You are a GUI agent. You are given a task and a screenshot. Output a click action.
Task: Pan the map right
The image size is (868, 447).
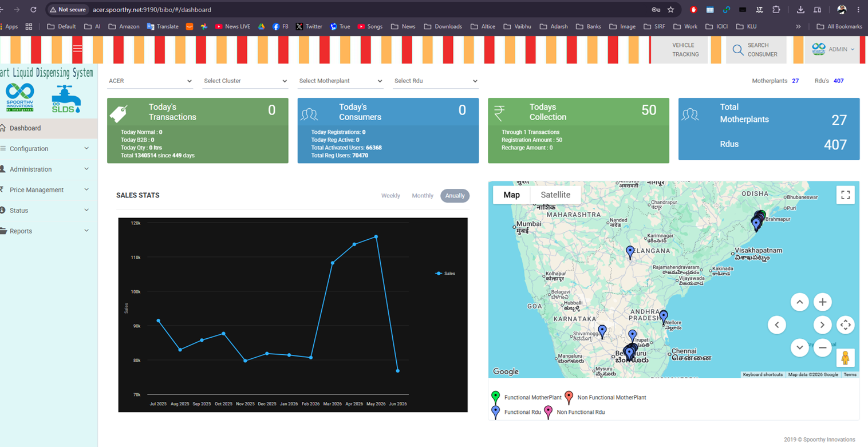[x=823, y=325]
